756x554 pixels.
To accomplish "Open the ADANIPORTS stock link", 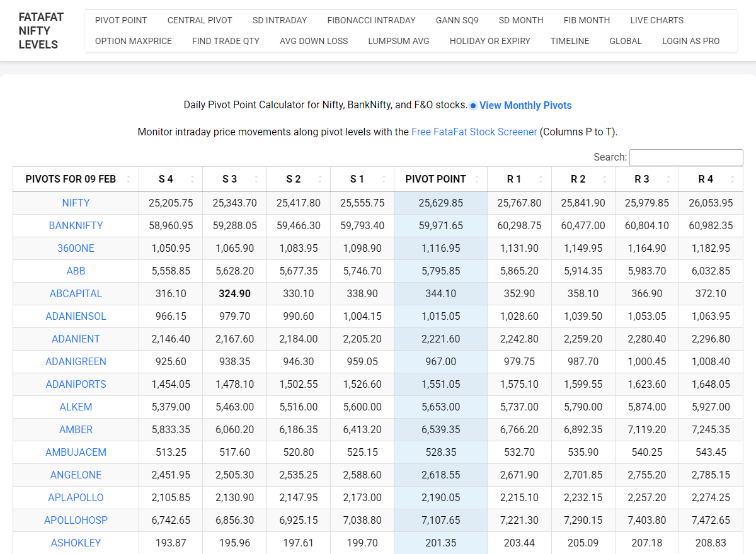I will point(76,384).
